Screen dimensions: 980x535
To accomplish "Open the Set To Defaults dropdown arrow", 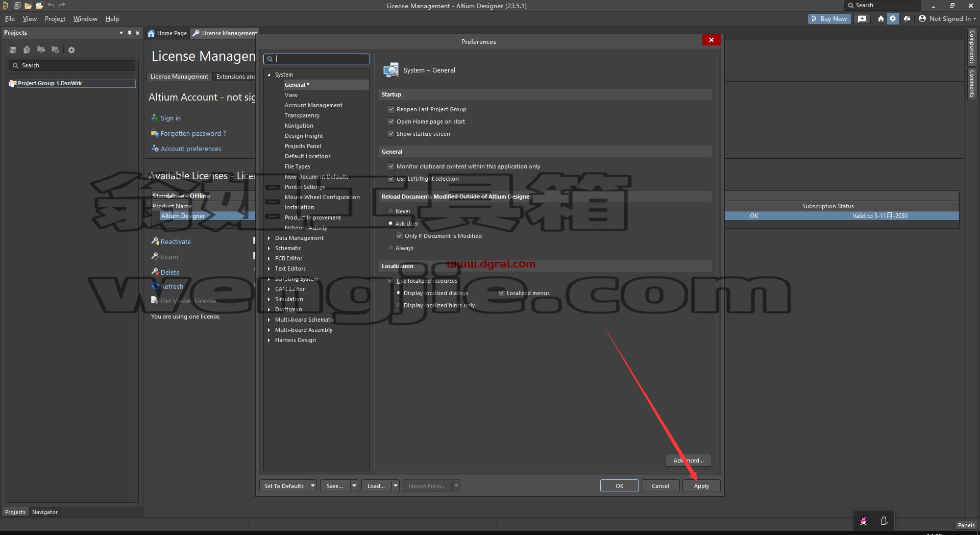I will pos(313,486).
